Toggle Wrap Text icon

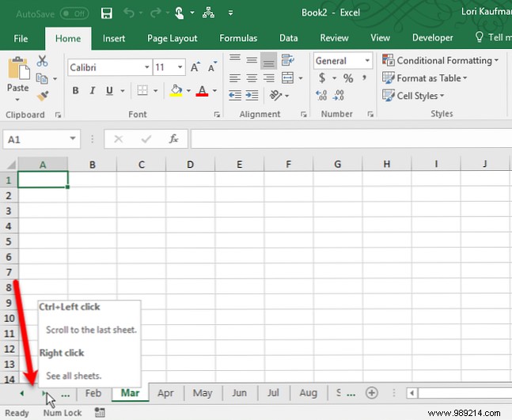click(x=288, y=60)
